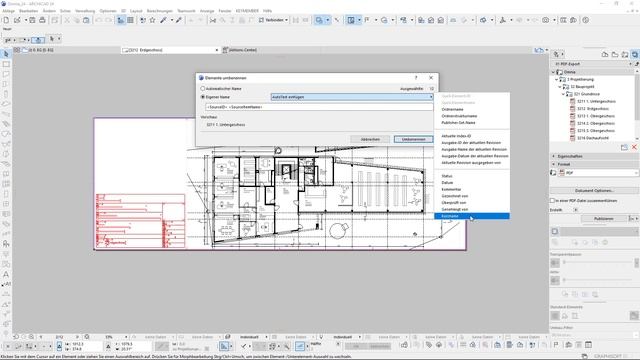
Task: Collapse the Format section
Action: [x=554, y=164]
